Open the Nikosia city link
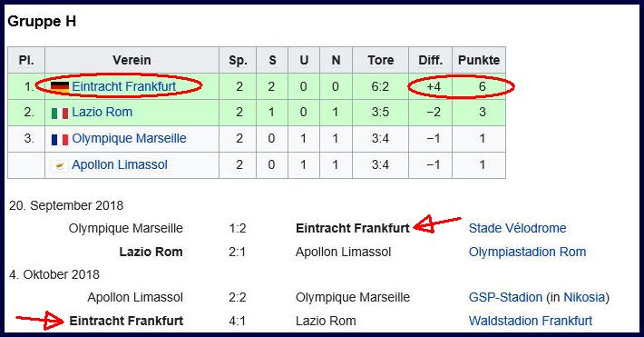Viewport: 644px width, 337px height. [584, 297]
